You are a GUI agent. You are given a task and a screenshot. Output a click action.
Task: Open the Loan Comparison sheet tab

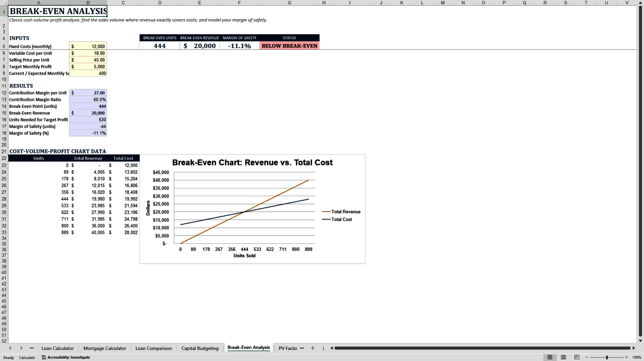(x=154, y=348)
